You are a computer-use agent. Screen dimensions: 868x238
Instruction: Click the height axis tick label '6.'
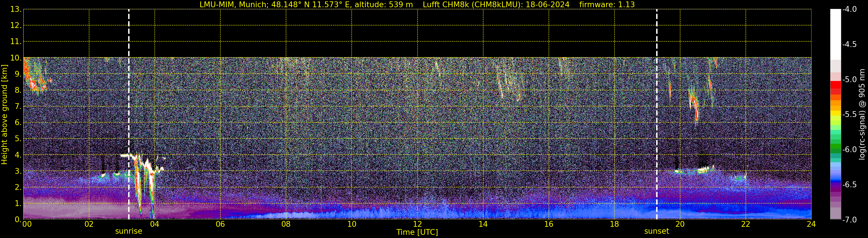coord(18,123)
